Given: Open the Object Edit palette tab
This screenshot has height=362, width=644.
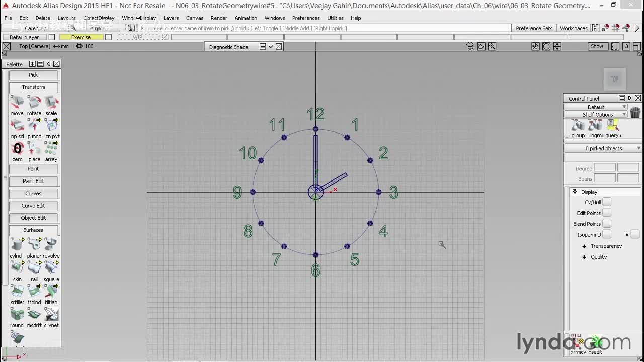Looking at the screenshot, I should pos(33,218).
